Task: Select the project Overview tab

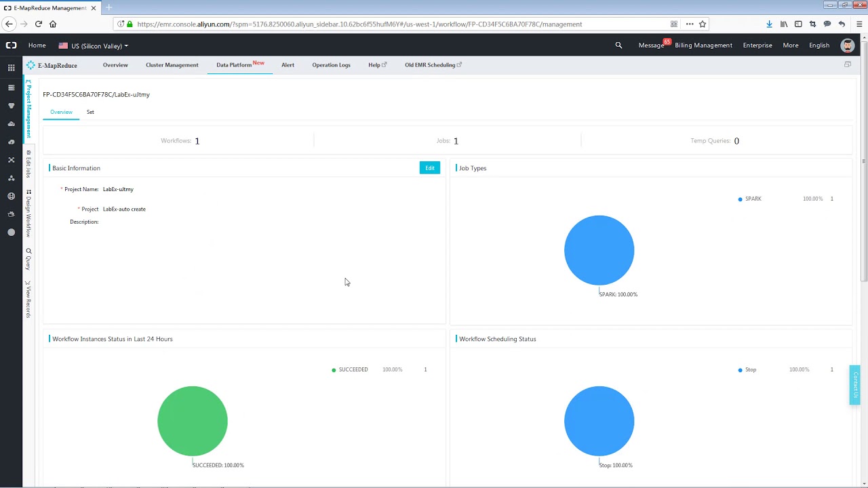Action: click(61, 112)
